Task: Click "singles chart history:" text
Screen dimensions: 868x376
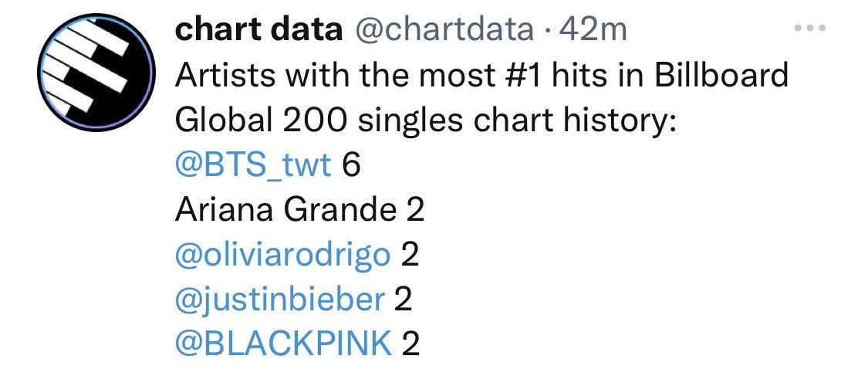Action: point(516,120)
